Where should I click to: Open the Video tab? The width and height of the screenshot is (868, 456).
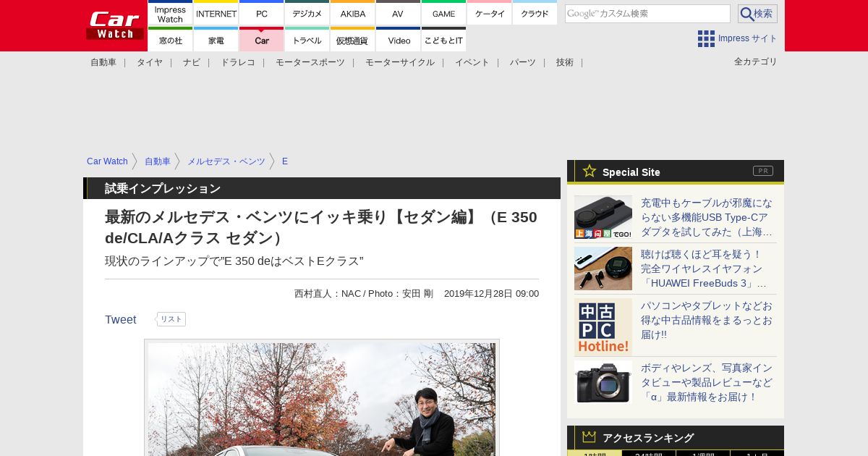click(x=398, y=40)
